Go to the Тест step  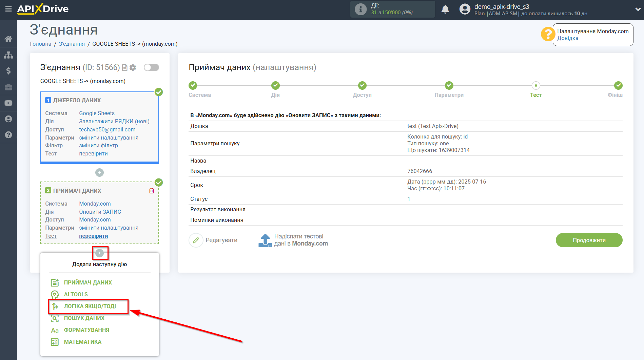click(x=536, y=85)
